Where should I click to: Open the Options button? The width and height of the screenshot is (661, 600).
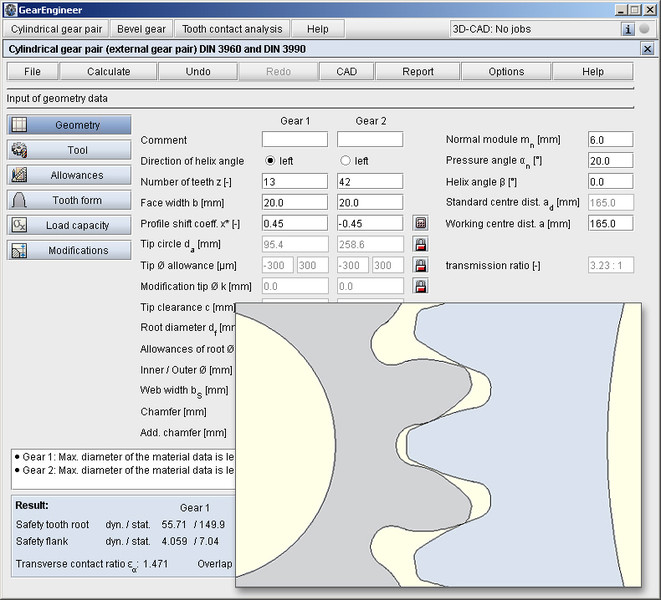tap(506, 71)
